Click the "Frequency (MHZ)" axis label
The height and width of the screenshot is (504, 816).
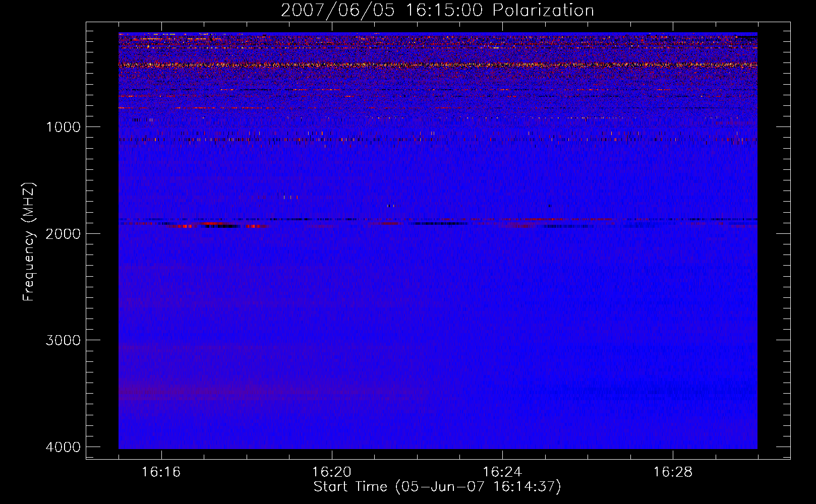tap(29, 241)
